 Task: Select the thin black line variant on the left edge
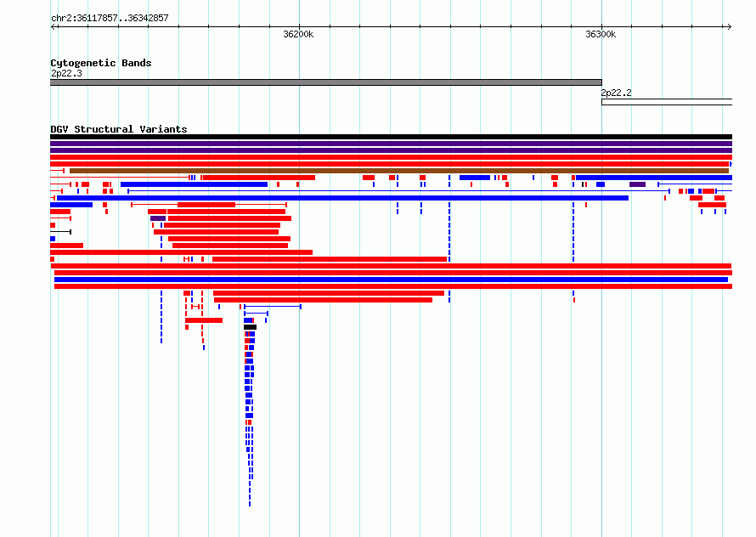61,232
